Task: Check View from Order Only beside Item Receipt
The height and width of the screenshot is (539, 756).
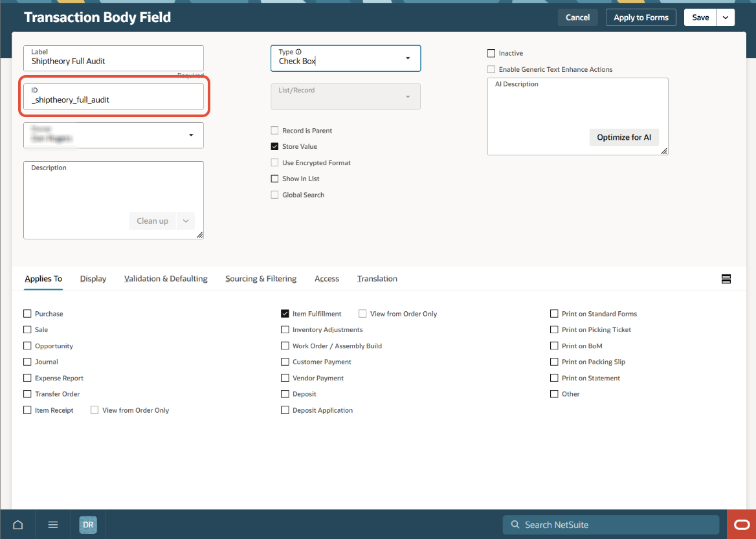Action: (x=94, y=410)
